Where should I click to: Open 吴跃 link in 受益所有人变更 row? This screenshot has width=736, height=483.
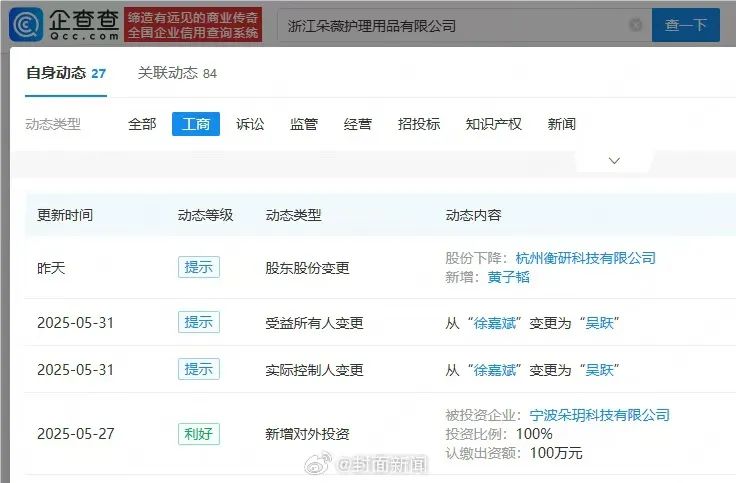[x=599, y=323]
